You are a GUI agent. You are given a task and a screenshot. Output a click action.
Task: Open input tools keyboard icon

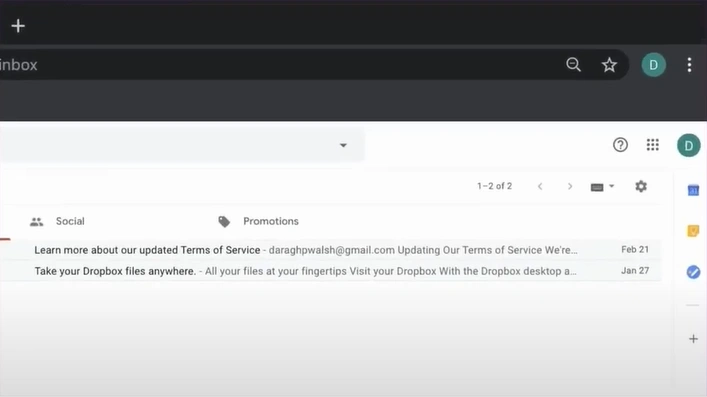pyautogui.click(x=597, y=187)
